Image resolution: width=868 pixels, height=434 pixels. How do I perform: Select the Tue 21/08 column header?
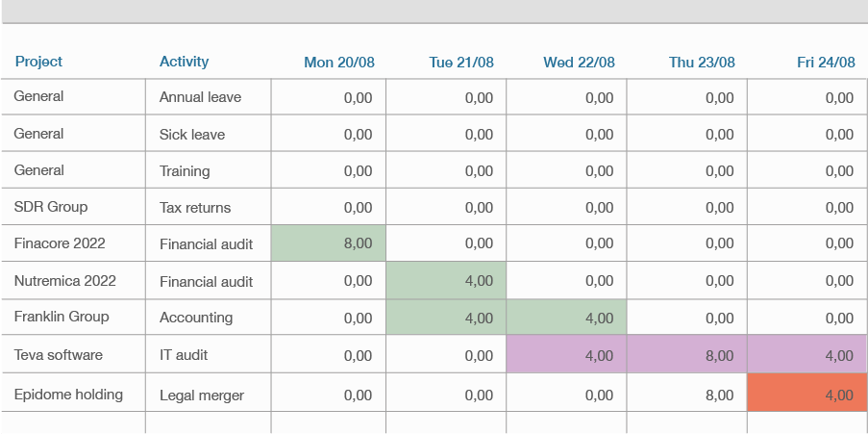pos(461,63)
